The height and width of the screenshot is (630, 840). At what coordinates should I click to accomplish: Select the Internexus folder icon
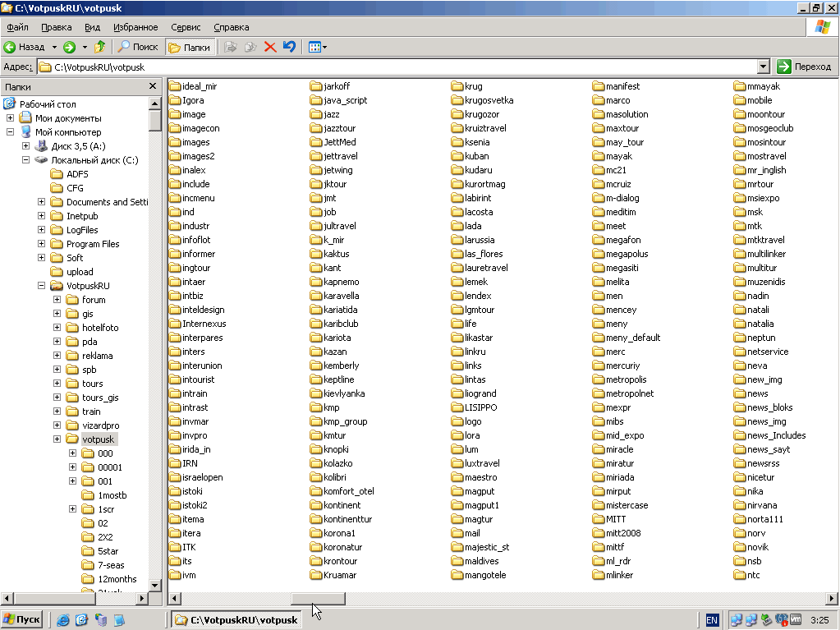click(x=175, y=324)
